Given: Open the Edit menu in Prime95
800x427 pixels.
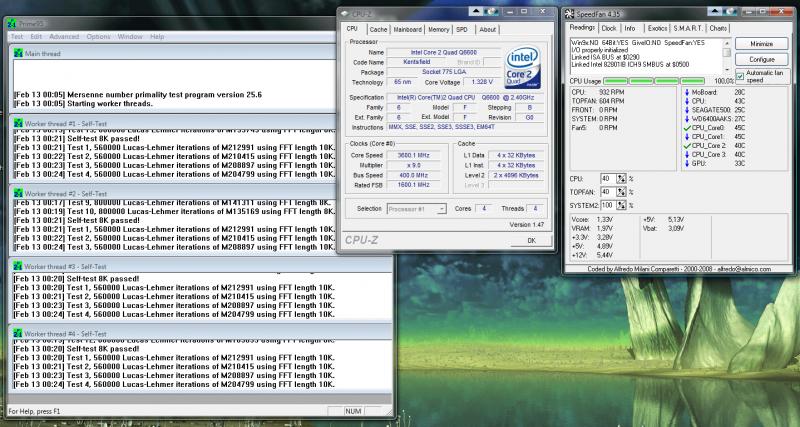Looking at the screenshot, I should tap(36, 37).
